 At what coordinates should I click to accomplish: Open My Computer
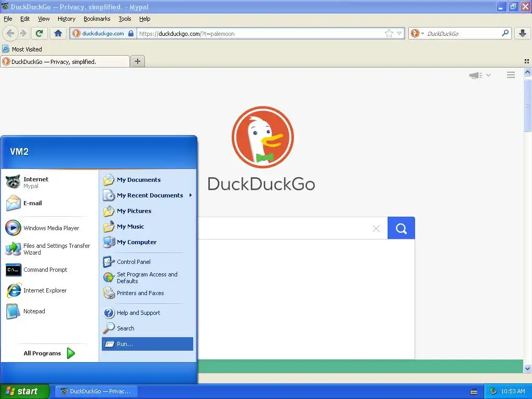147,242
